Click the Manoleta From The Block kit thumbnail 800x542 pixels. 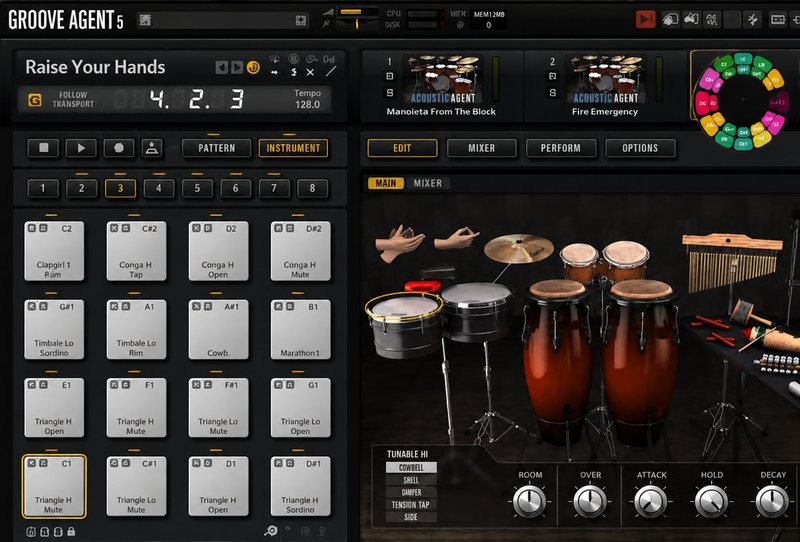point(443,80)
